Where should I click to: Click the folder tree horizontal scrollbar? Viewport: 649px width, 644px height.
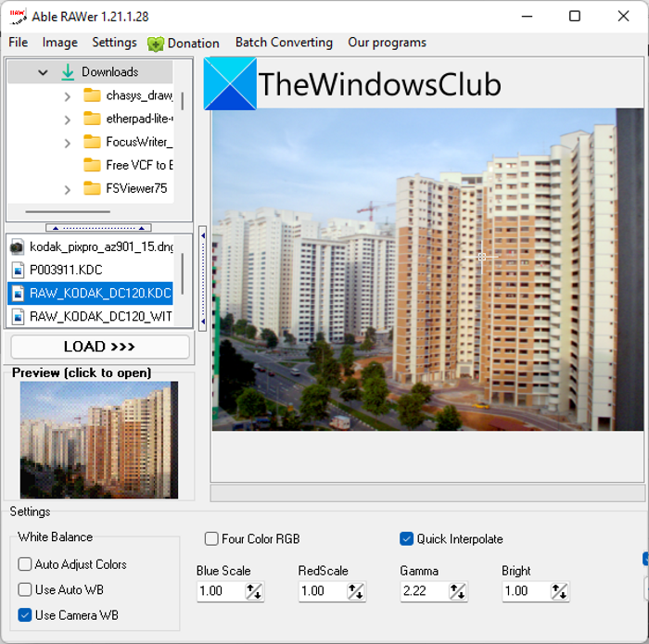click(68, 212)
